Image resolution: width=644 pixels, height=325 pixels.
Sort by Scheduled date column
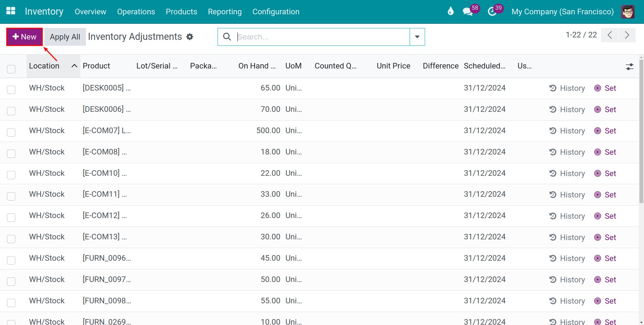point(484,66)
